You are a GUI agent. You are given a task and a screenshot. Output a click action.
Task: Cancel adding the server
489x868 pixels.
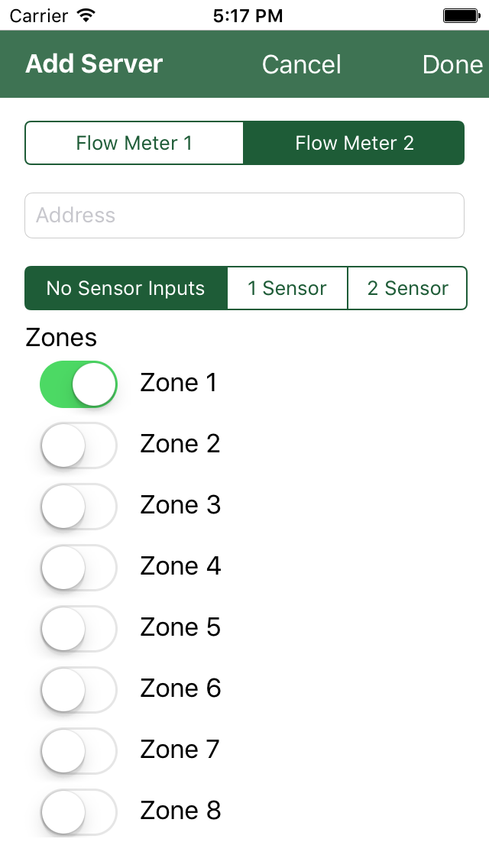301,64
